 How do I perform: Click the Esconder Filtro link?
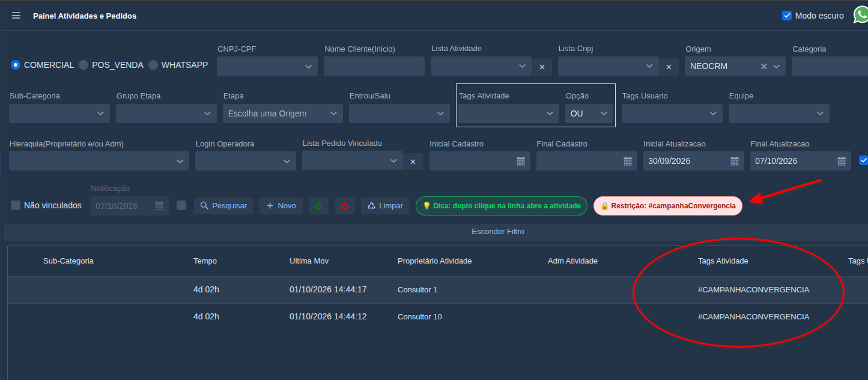(498, 232)
